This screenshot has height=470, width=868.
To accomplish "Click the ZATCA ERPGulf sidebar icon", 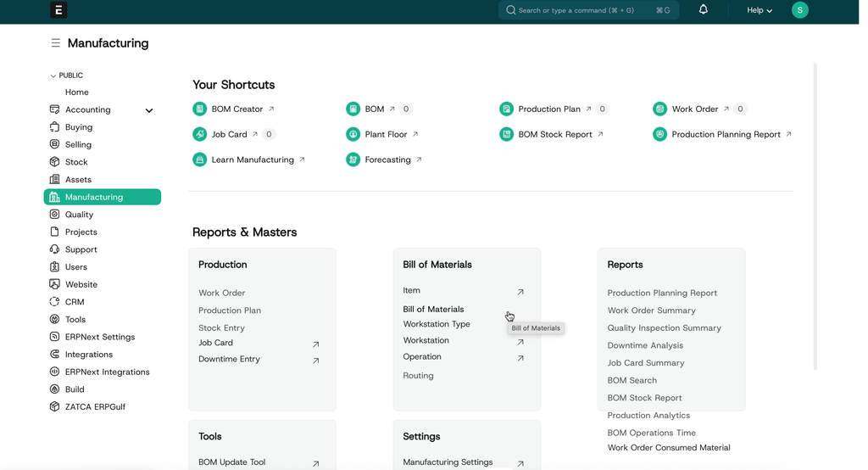I will (54, 406).
